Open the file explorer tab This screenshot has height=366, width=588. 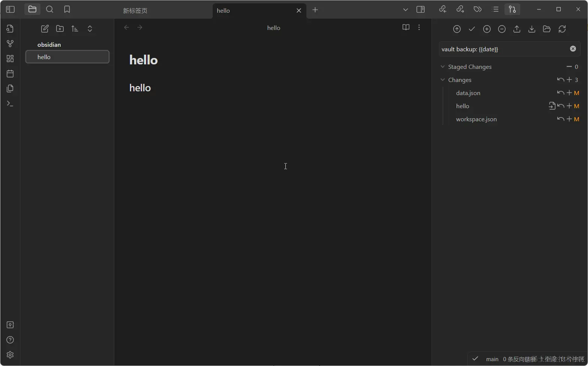coord(32,9)
